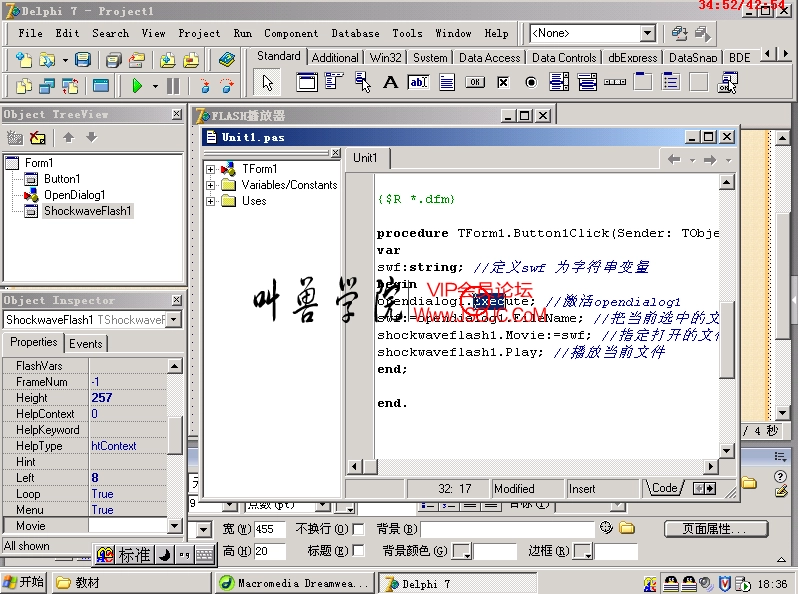Expand the Variables/Constants node
798x594 pixels.
point(210,185)
